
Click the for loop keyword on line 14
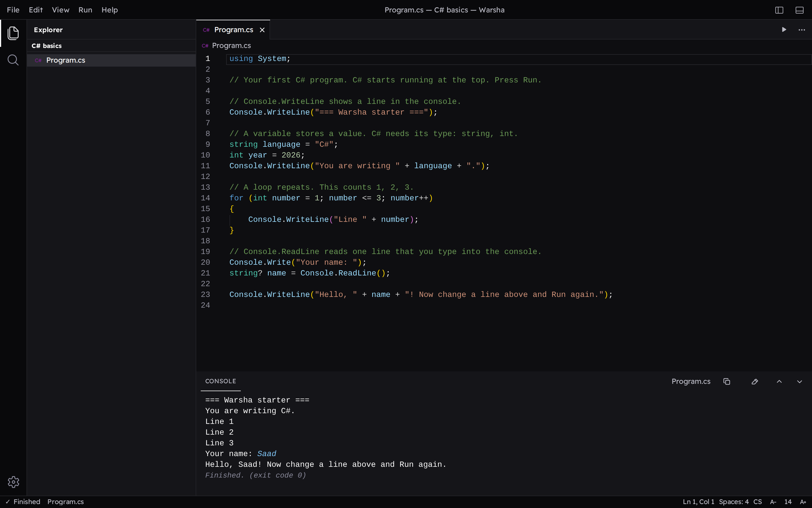click(x=236, y=198)
